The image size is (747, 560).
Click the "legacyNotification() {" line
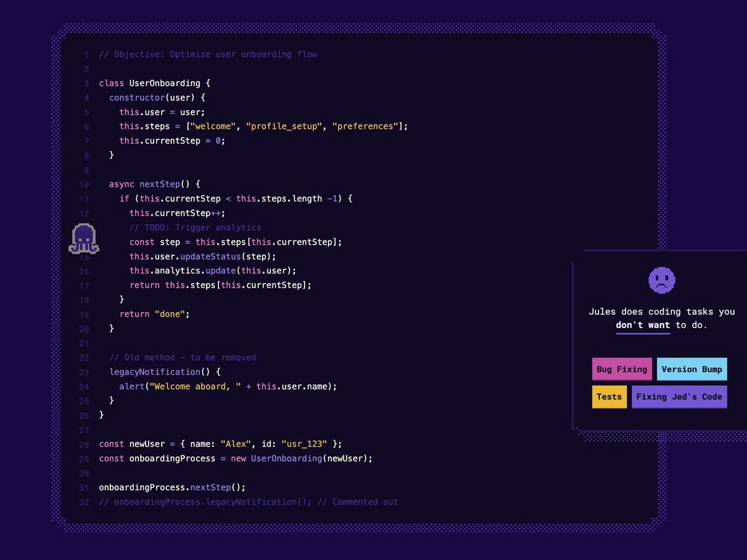point(165,372)
